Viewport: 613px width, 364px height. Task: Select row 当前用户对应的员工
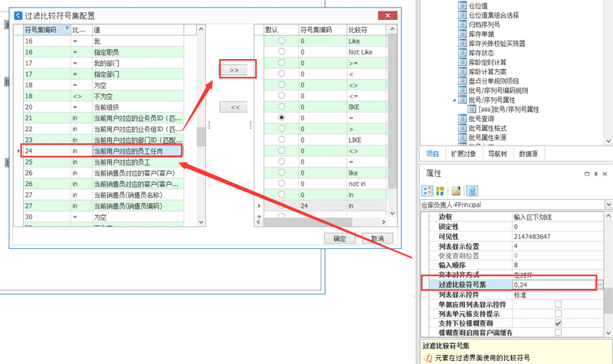(103, 162)
